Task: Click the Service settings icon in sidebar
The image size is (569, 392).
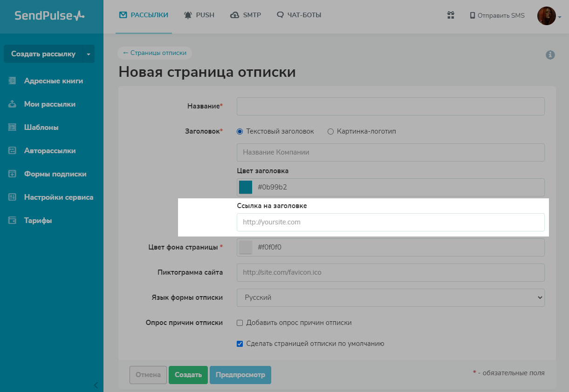Action: tap(13, 197)
